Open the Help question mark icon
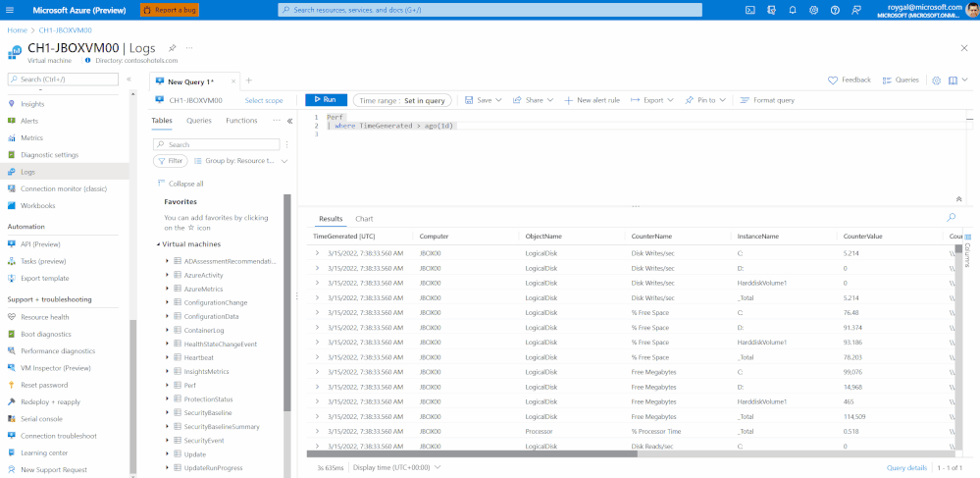 pyautogui.click(x=835, y=10)
